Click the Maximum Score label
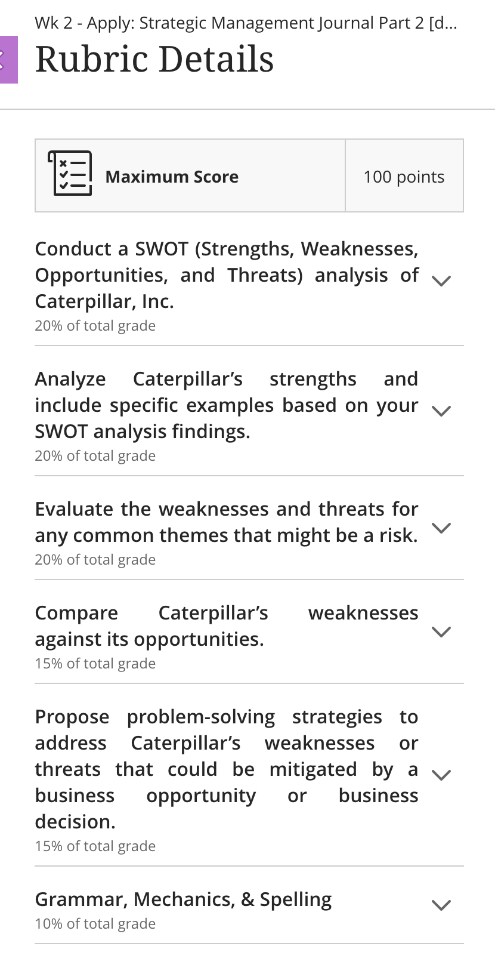 [x=172, y=177]
